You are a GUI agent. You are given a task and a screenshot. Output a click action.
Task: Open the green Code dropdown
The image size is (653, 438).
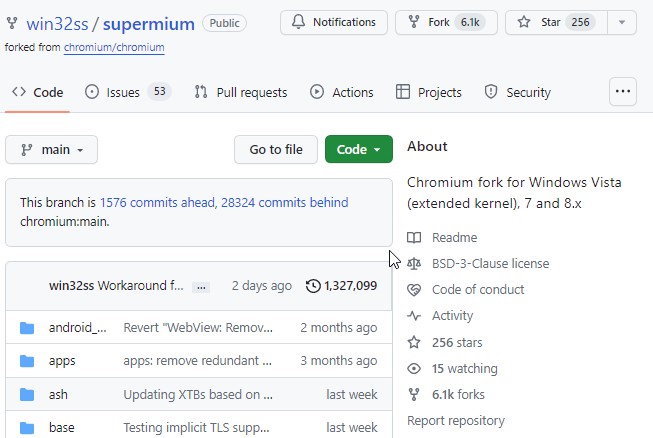358,150
